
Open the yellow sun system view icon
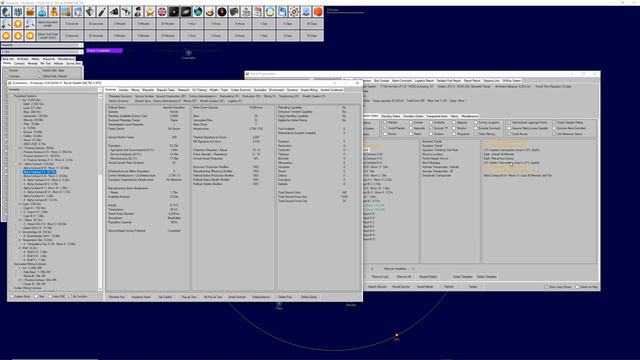coord(174,11)
